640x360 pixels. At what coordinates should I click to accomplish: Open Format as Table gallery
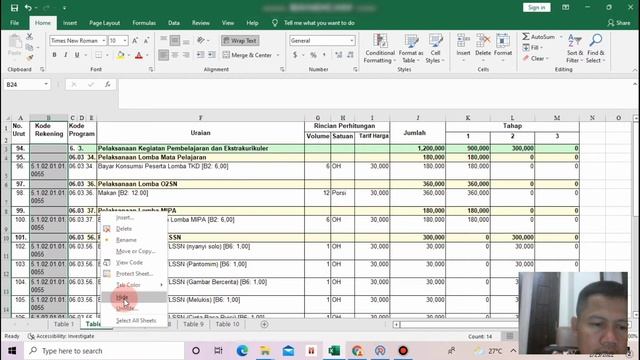point(411,49)
